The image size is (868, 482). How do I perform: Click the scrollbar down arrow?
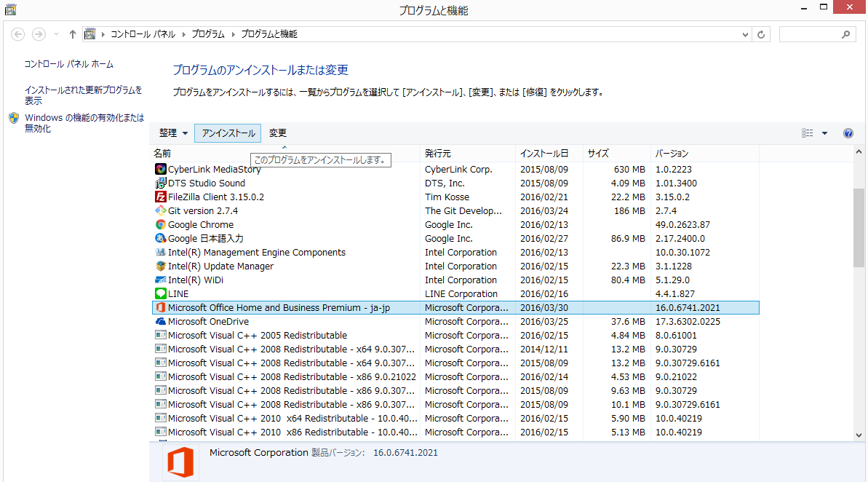pos(859,435)
